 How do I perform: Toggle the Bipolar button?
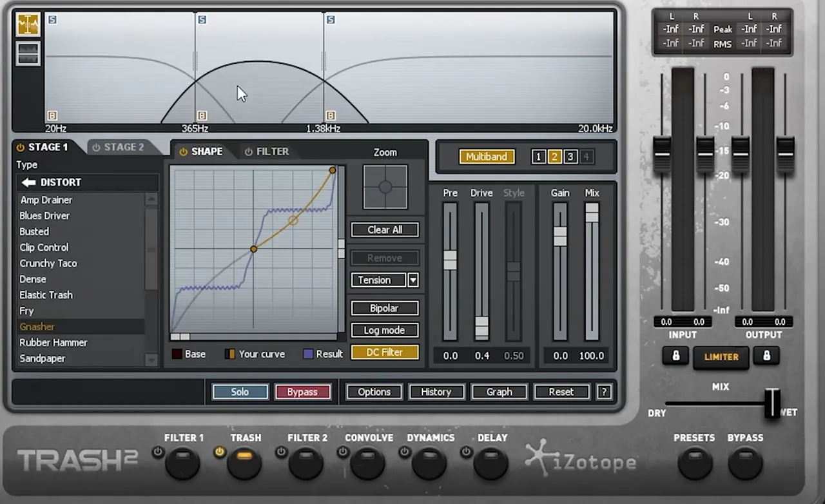tap(385, 308)
